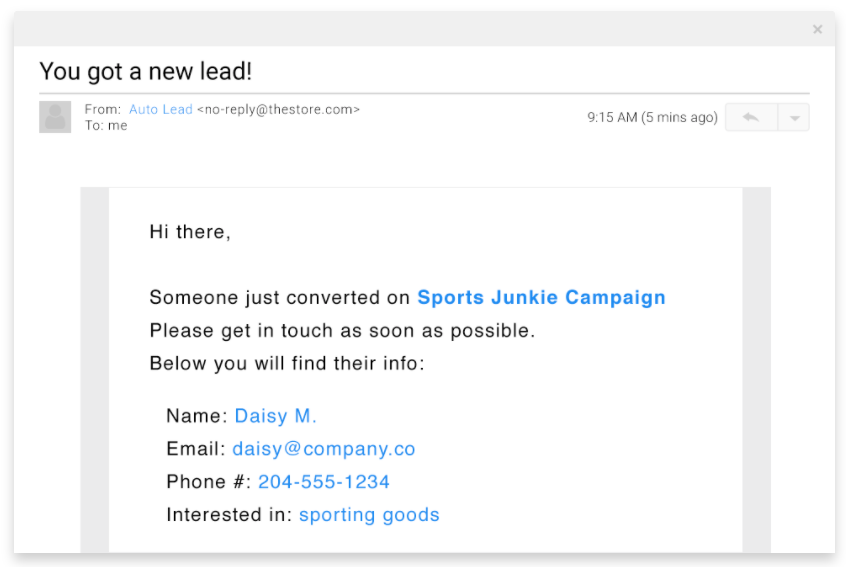Click the reply arrow button
Screen dimensions: 846x567
[750, 117]
